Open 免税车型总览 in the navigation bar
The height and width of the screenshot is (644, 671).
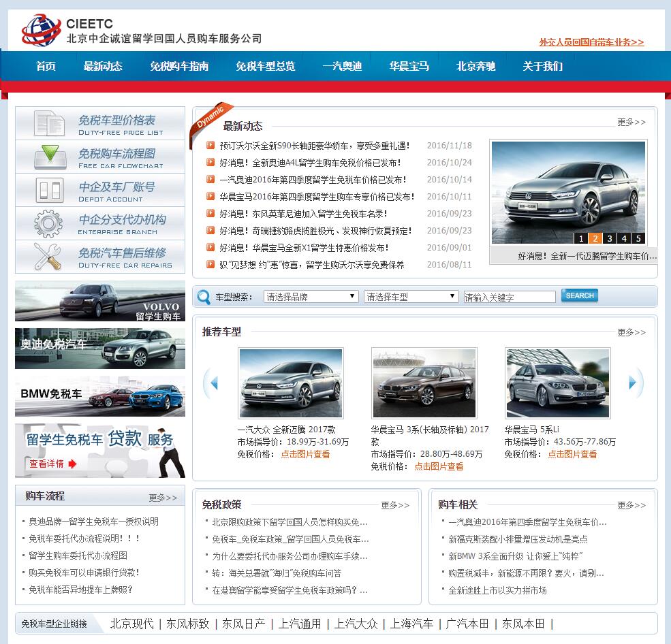[266, 66]
